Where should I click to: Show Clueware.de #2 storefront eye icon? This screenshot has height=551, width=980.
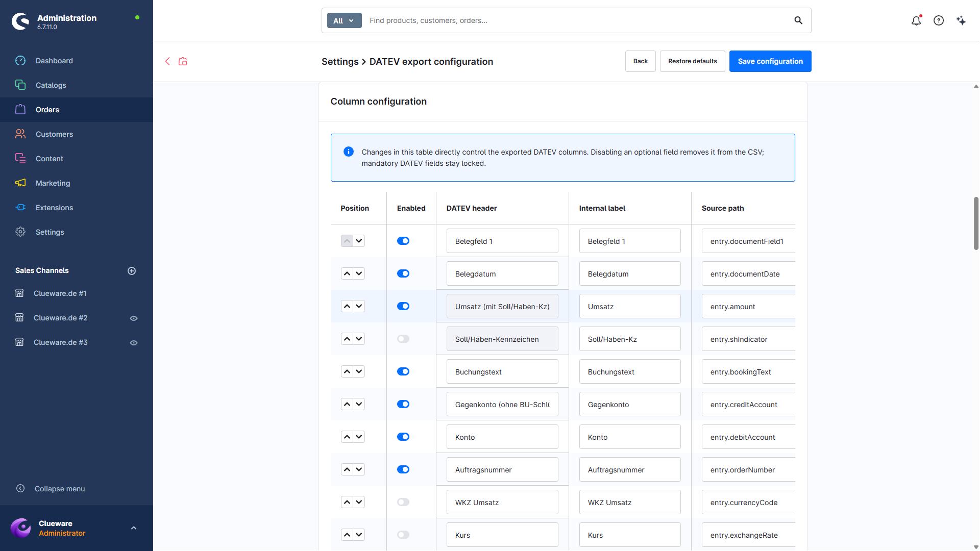click(x=134, y=318)
